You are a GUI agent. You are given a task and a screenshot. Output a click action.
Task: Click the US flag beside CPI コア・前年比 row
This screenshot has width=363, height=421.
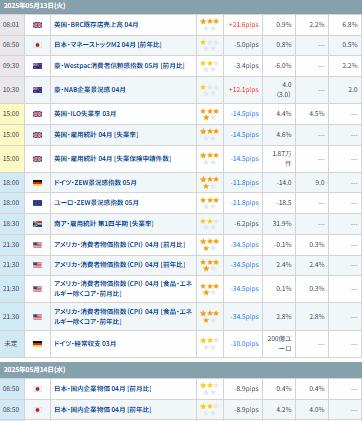[x=37, y=317]
